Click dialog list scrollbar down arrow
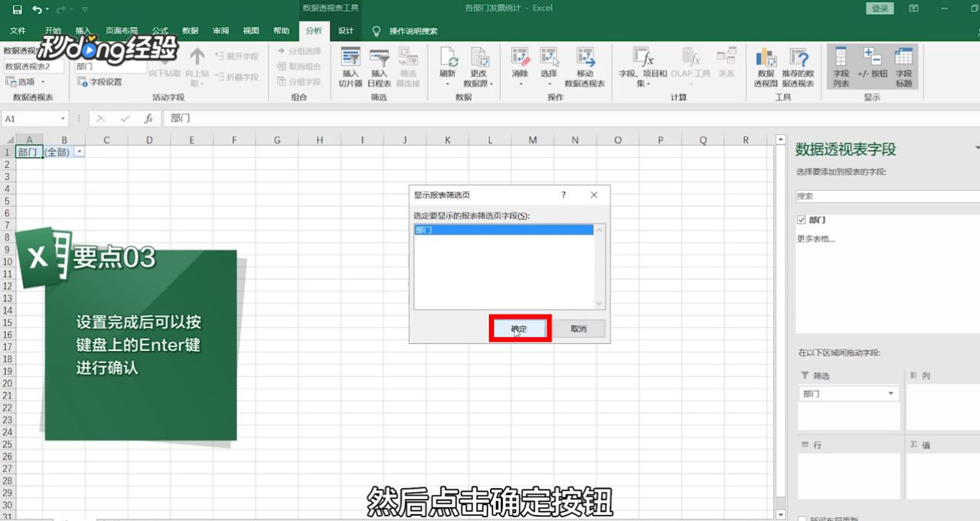The height and width of the screenshot is (521, 980). tap(599, 304)
